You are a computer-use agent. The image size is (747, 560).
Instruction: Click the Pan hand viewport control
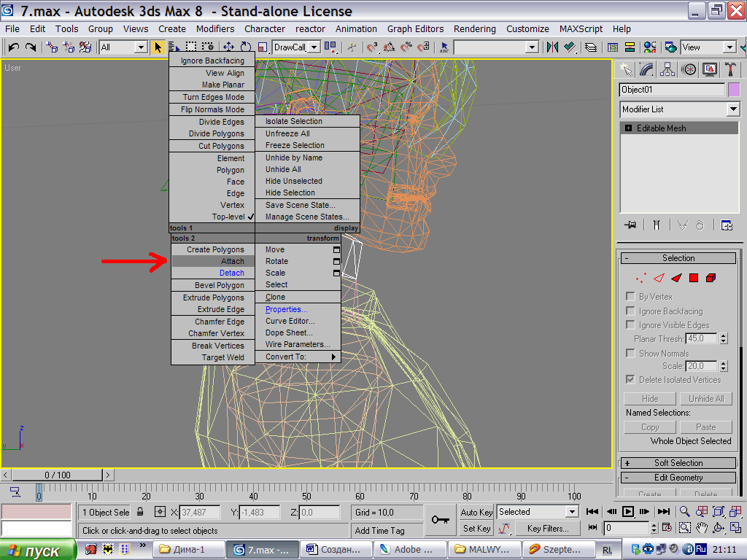(x=702, y=528)
